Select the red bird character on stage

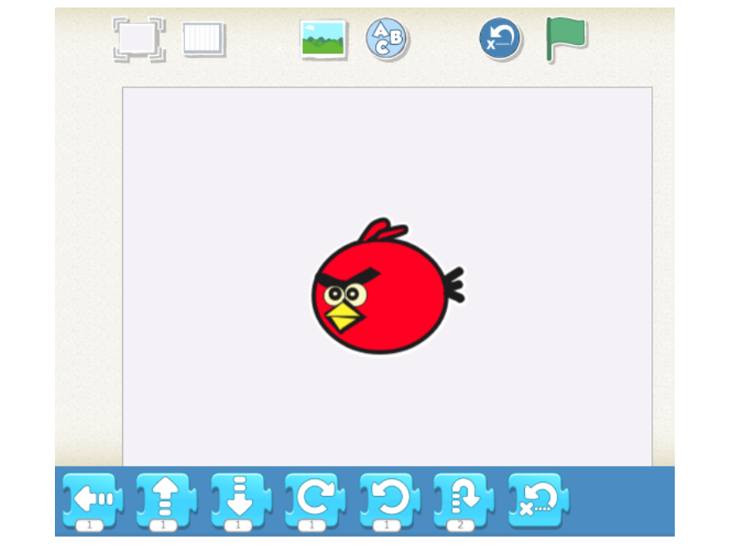point(388,286)
